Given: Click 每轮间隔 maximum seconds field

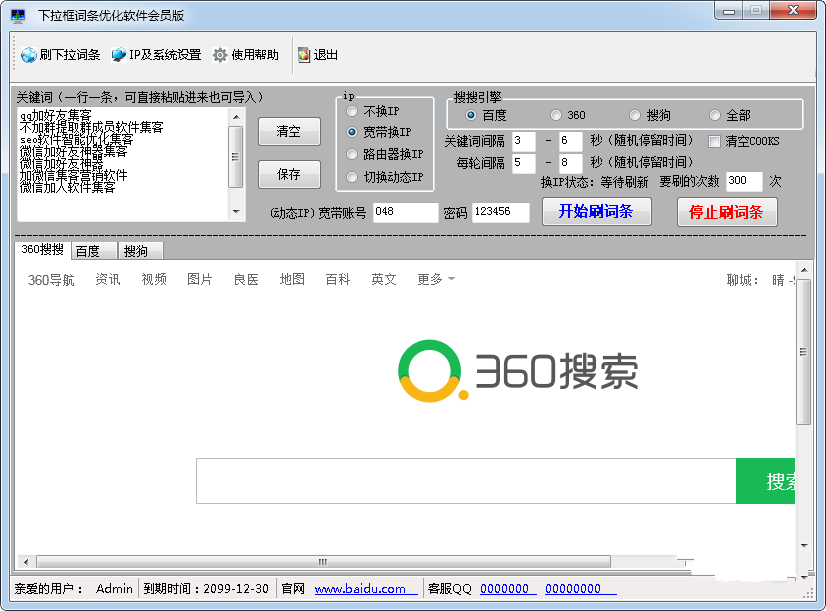Looking at the screenshot, I should coord(571,163).
